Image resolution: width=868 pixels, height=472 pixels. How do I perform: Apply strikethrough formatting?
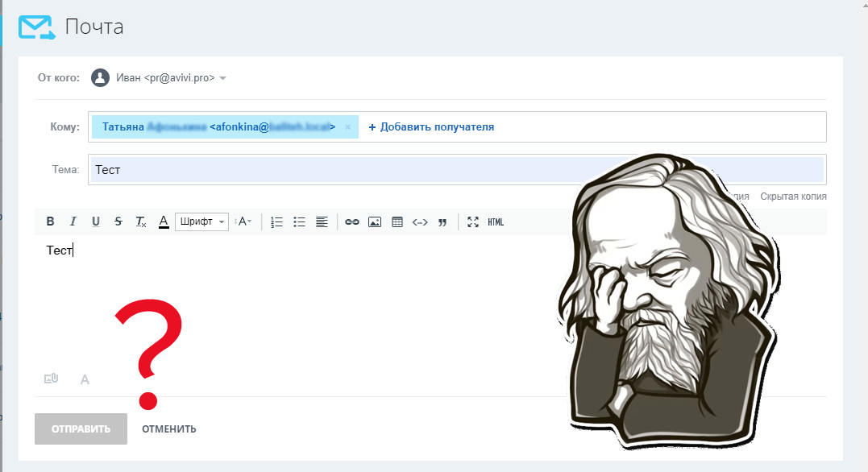click(118, 222)
